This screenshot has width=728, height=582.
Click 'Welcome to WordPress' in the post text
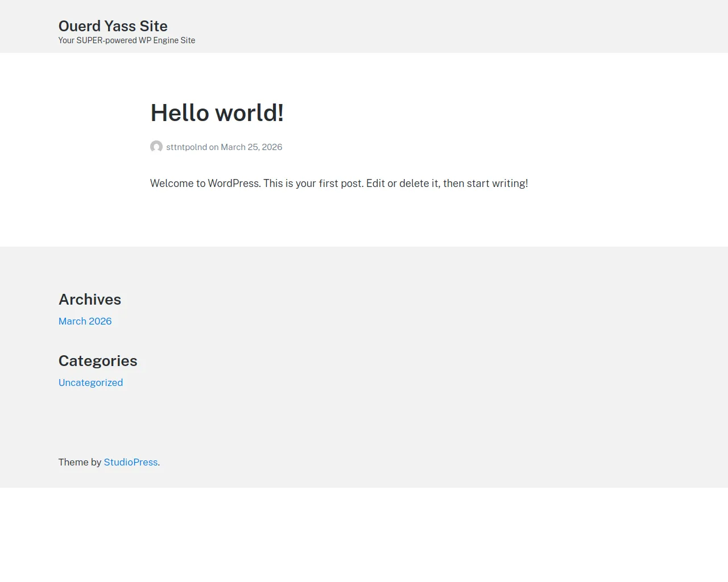click(x=205, y=184)
